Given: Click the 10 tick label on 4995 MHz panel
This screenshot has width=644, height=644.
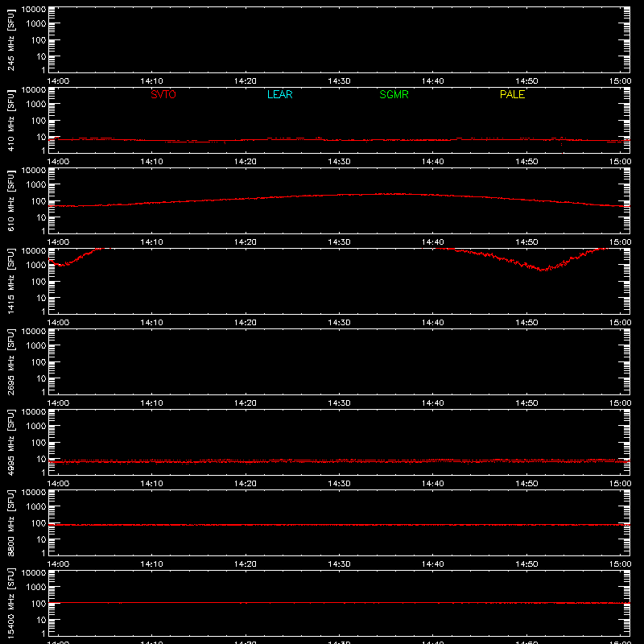Looking at the screenshot, I should click(42, 459).
